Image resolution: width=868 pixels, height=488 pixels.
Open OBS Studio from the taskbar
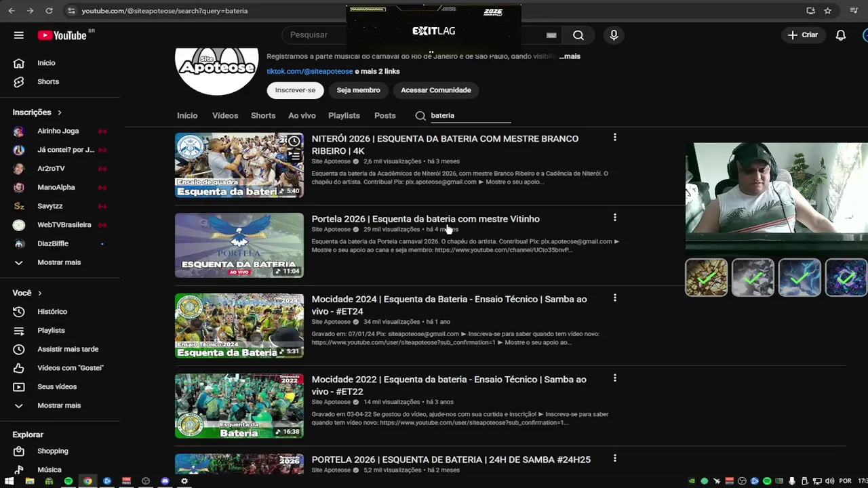[x=146, y=481]
